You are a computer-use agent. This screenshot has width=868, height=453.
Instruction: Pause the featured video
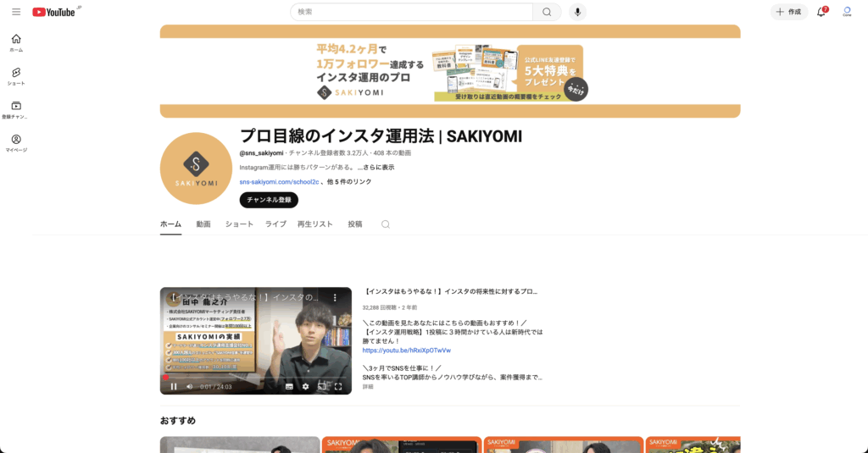tap(173, 387)
